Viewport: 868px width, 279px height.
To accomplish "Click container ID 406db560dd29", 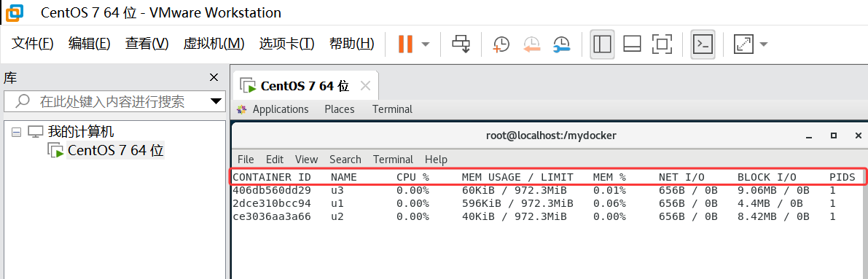I will pyautogui.click(x=272, y=190).
